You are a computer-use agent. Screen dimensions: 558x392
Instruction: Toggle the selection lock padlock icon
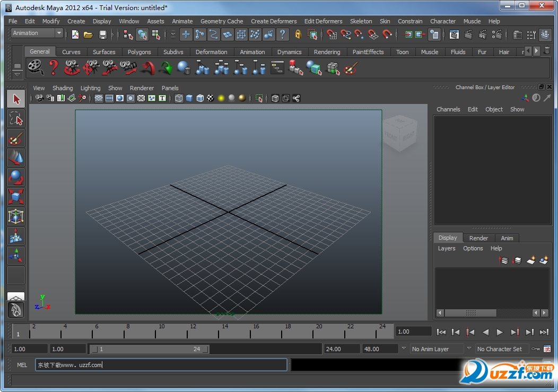(298, 34)
